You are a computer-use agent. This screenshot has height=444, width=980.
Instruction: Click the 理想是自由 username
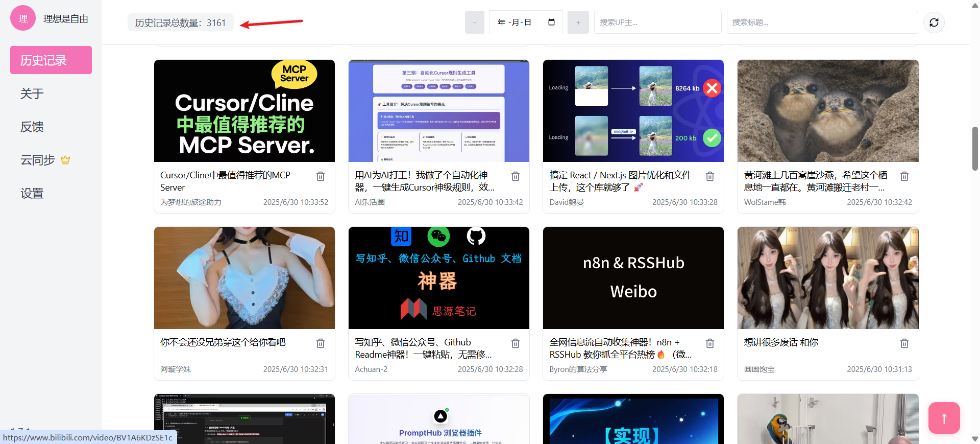[x=66, y=19]
